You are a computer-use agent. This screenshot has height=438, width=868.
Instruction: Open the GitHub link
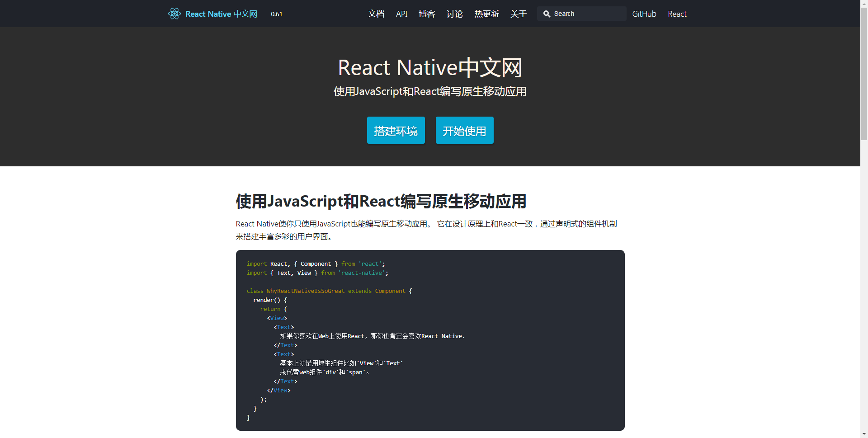point(644,14)
